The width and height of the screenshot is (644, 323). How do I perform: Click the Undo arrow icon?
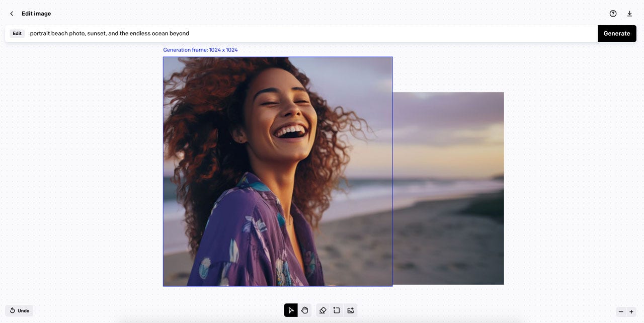[x=12, y=310]
